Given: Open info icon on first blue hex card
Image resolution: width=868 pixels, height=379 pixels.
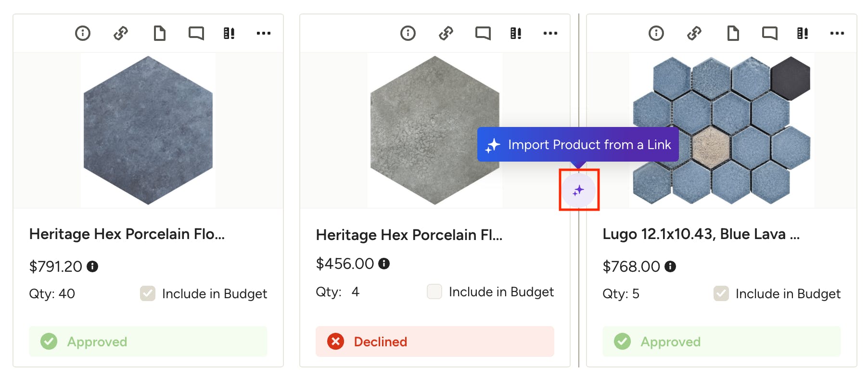Looking at the screenshot, I should pos(83,33).
